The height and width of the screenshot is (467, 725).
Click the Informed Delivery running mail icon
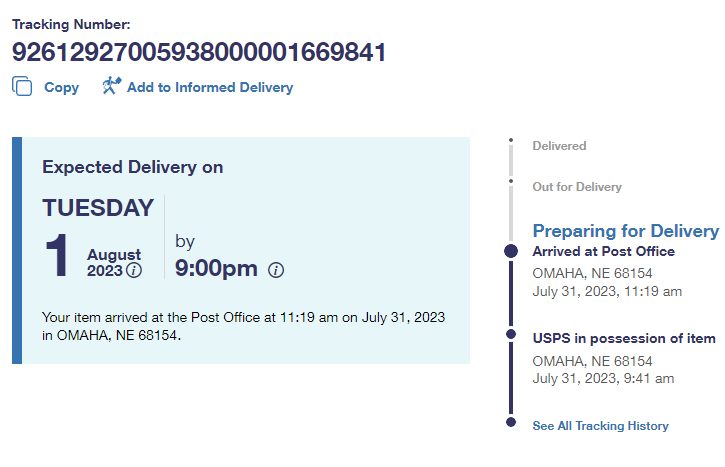tap(110, 86)
